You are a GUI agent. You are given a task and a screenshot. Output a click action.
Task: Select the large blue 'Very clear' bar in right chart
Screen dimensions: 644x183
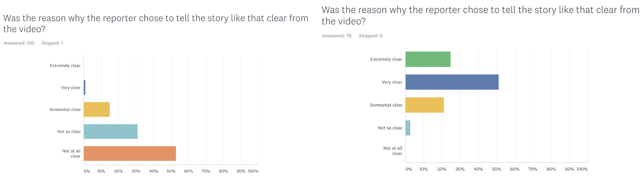[452, 82]
